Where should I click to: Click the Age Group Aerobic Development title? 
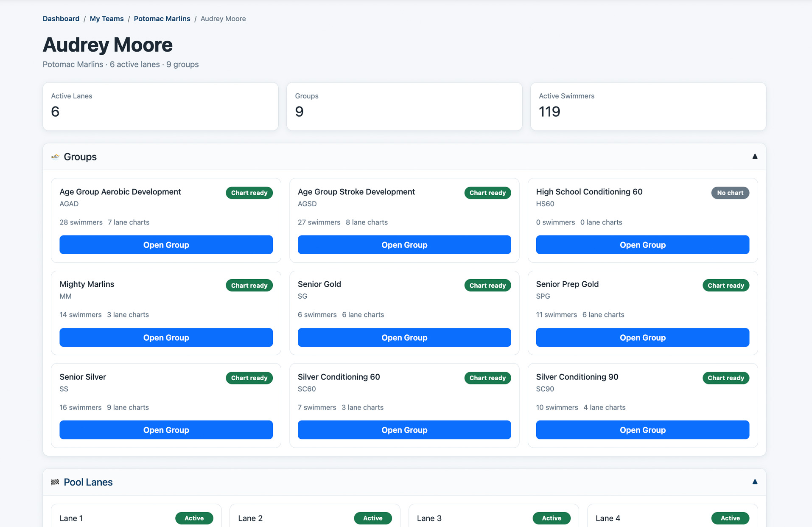[x=120, y=192]
